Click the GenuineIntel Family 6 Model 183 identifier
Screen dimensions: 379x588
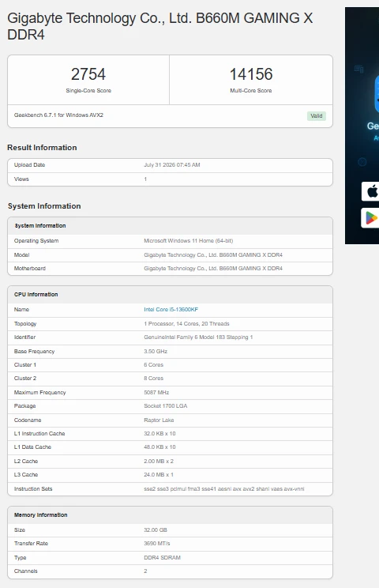pyautogui.click(x=198, y=337)
